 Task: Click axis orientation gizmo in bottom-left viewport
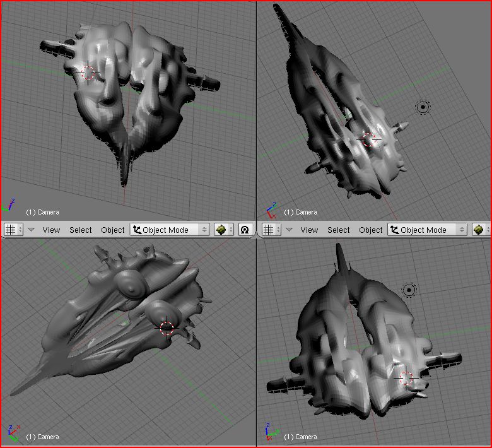pyautogui.click(x=11, y=432)
